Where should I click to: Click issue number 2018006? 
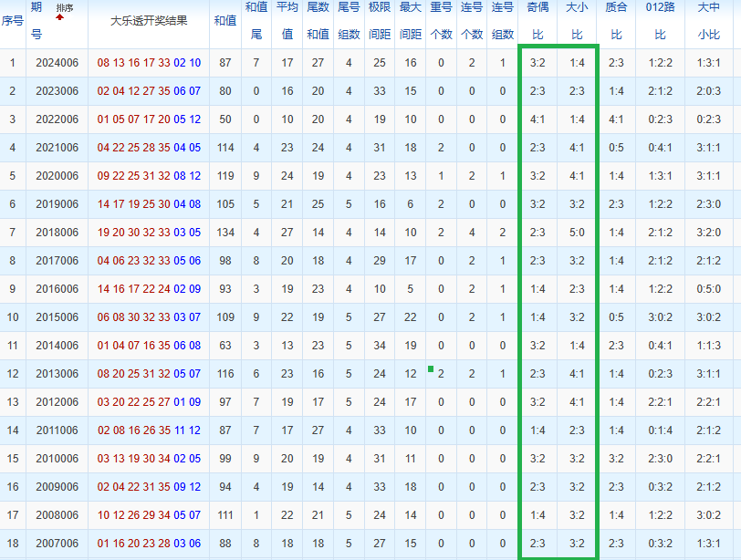click(x=57, y=233)
